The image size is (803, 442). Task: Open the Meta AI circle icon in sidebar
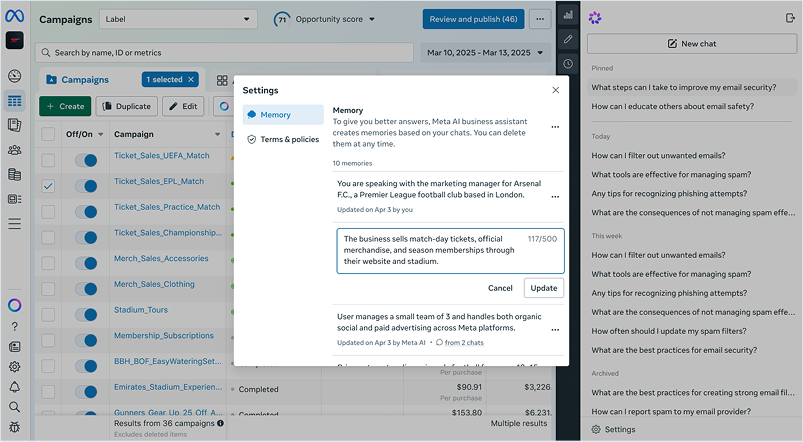(x=14, y=306)
